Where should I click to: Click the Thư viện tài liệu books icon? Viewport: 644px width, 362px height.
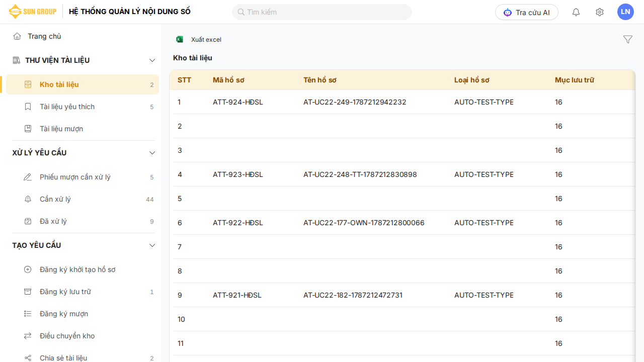[x=16, y=60]
